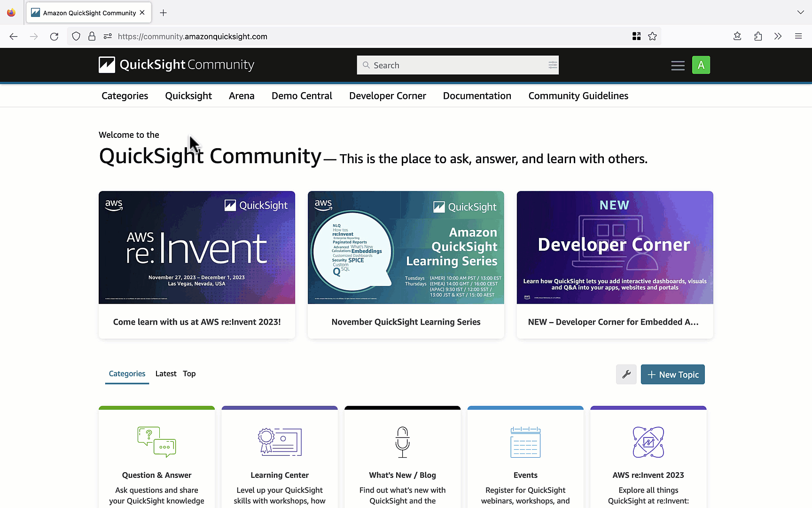Open Documentation nav item

(477, 95)
